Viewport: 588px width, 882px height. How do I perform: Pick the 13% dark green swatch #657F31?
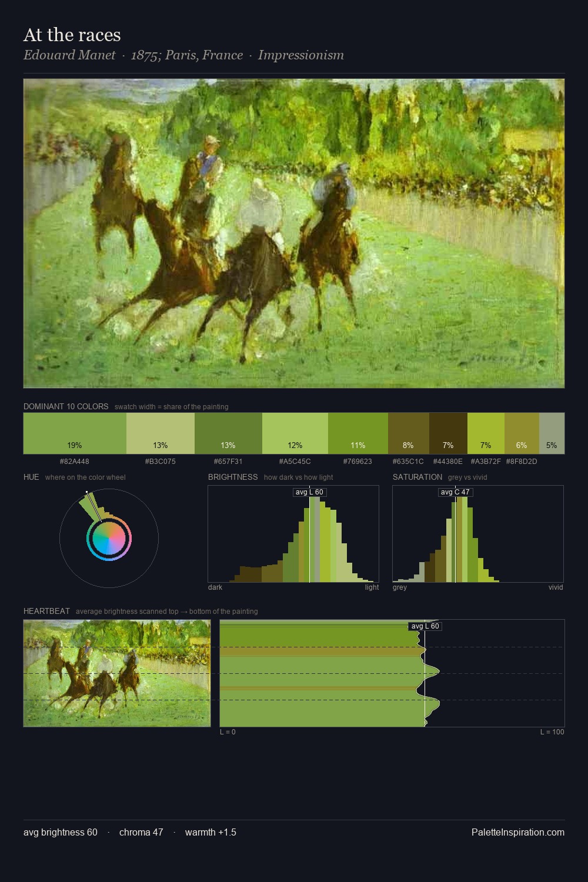click(x=228, y=433)
